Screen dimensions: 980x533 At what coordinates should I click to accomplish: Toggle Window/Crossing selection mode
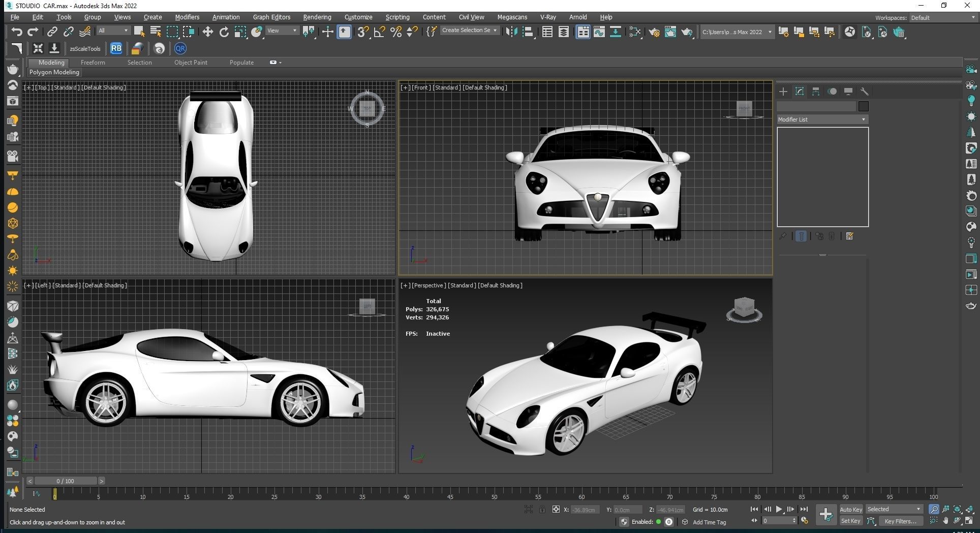point(189,32)
